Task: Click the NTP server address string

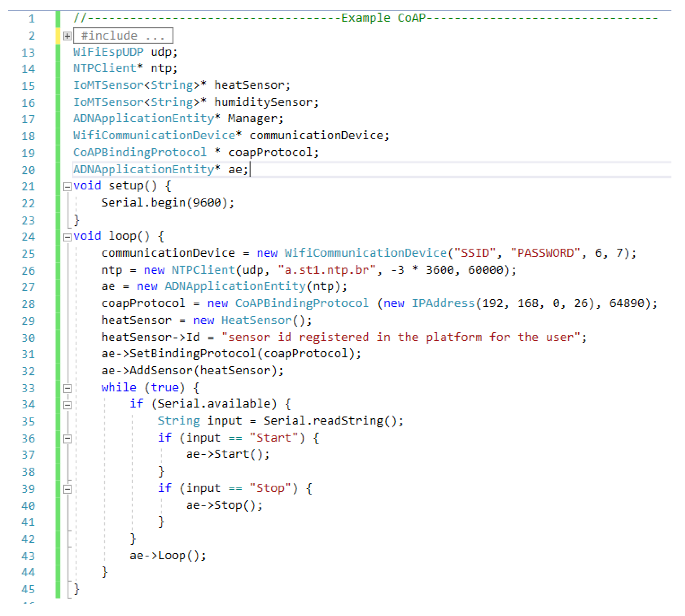Action: pos(326,270)
